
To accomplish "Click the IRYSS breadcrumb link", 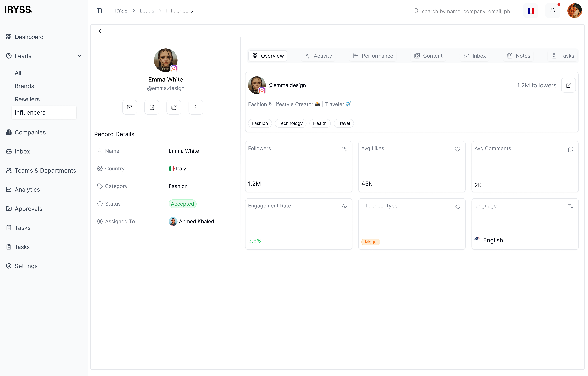I will [120, 11].
